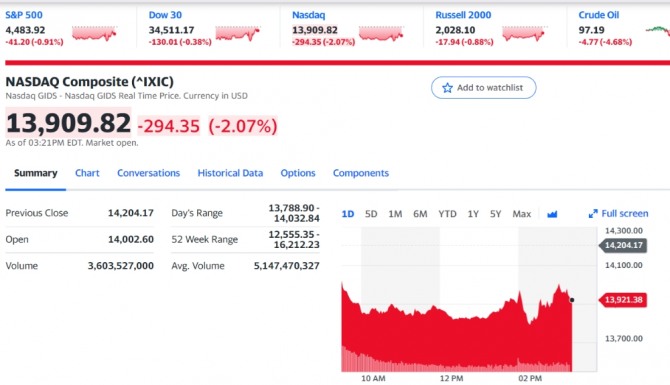Open the chart type area icon

[x=552, y=214]
